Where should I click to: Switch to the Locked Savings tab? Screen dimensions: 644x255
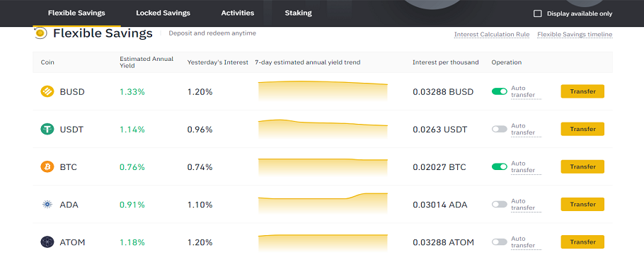[x=163, y=13]
